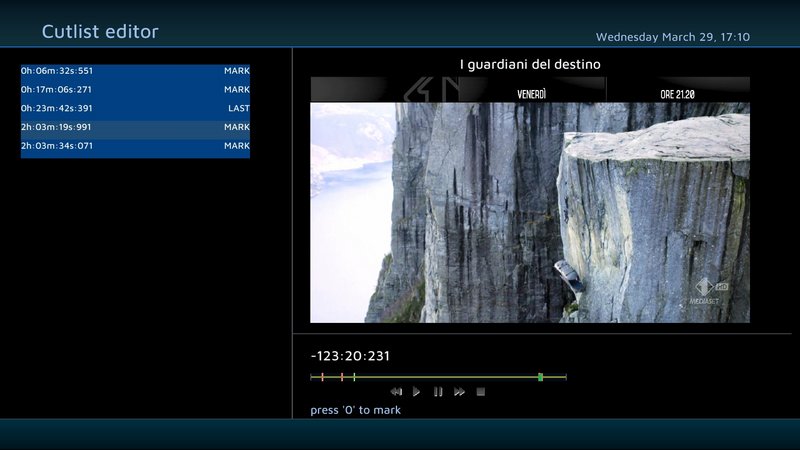Click the Cutlist editor heading

coord(100,32)
